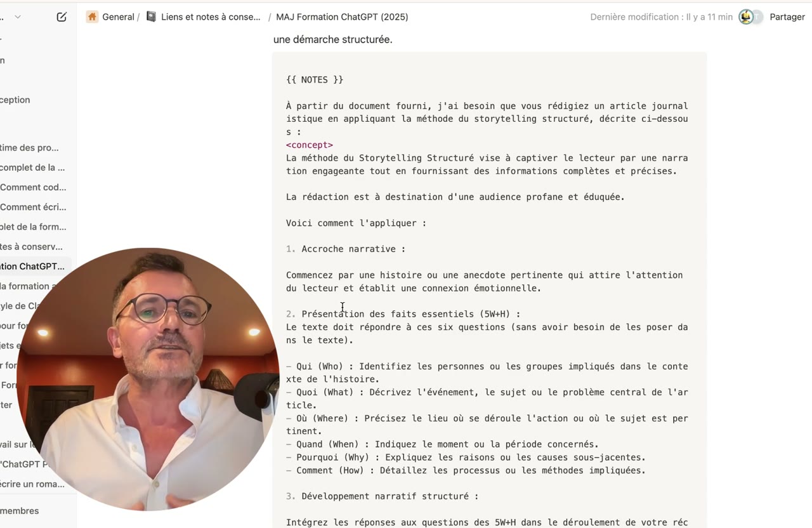Click the "Quand (When)" bullet line
Screen dimensions: 812x528
[442, 444]
